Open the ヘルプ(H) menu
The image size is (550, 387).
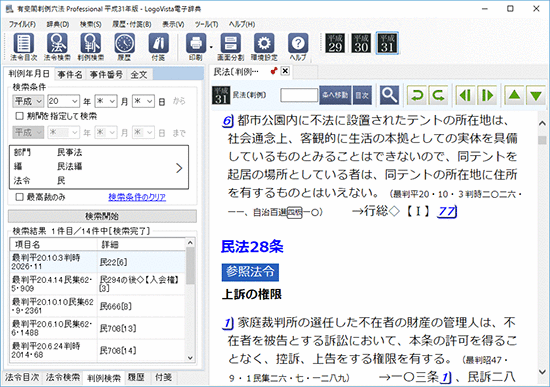pos(242,24)
